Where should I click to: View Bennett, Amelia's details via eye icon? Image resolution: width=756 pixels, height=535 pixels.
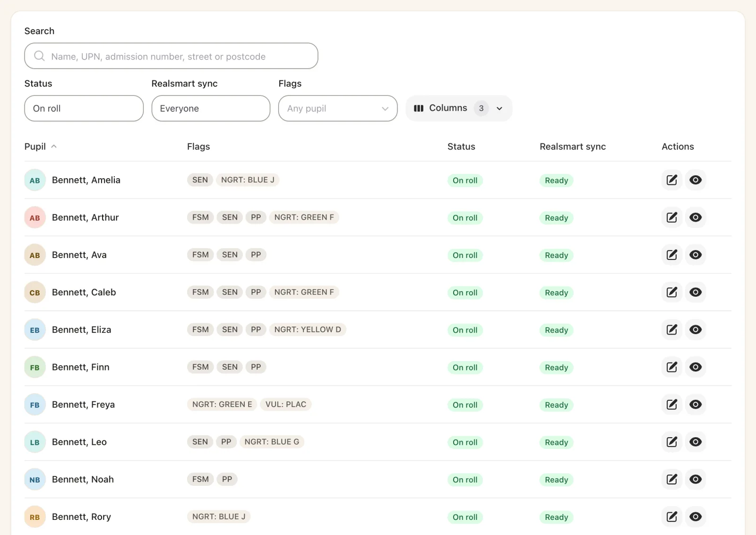pyautogui.click(x=695, y=180)
